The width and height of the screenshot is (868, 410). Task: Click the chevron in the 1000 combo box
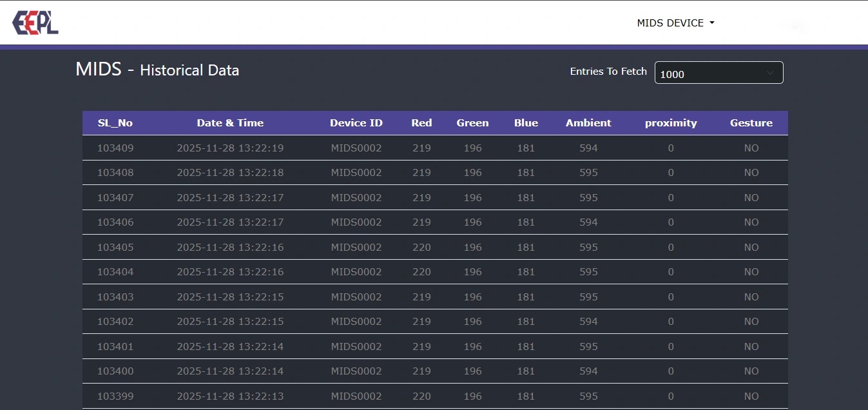769,73
